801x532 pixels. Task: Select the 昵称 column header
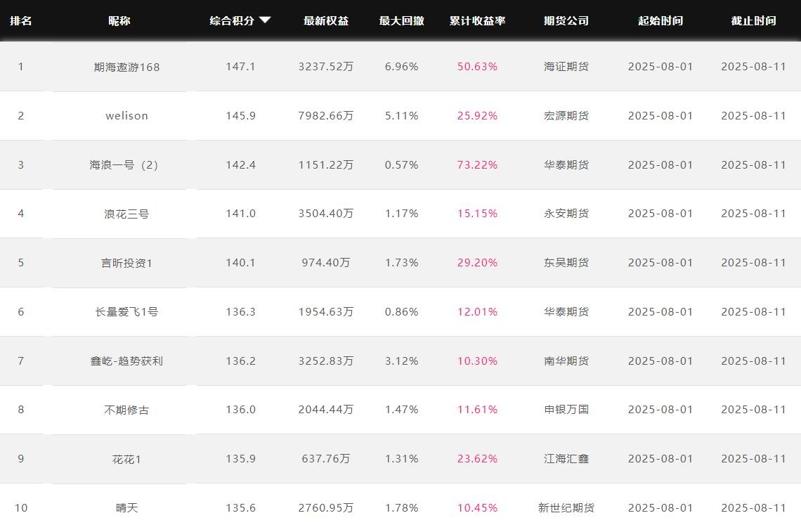[x=119, y=21]
